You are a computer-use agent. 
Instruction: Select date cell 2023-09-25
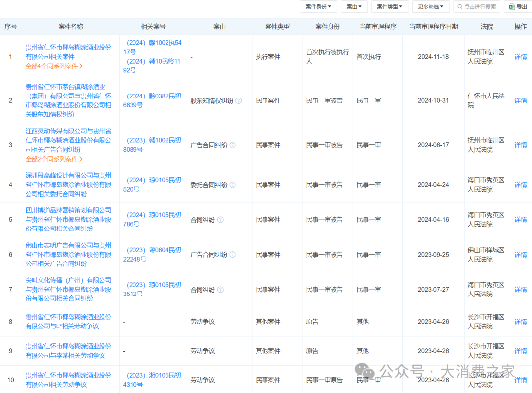433,255
